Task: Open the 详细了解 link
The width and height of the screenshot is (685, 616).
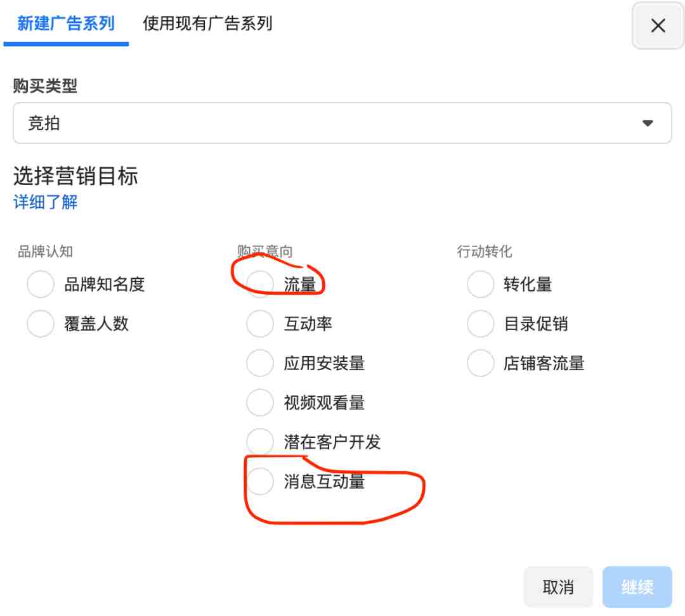Action: 46,202
